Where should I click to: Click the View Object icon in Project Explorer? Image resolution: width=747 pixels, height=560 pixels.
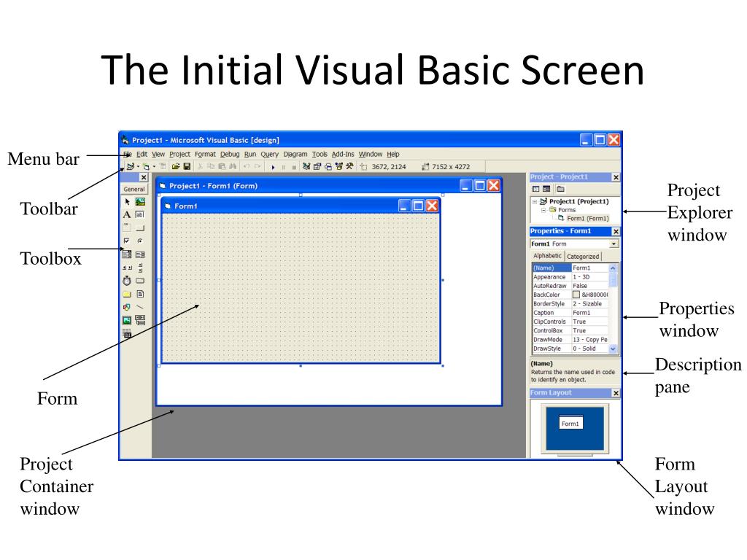point(546,189)
